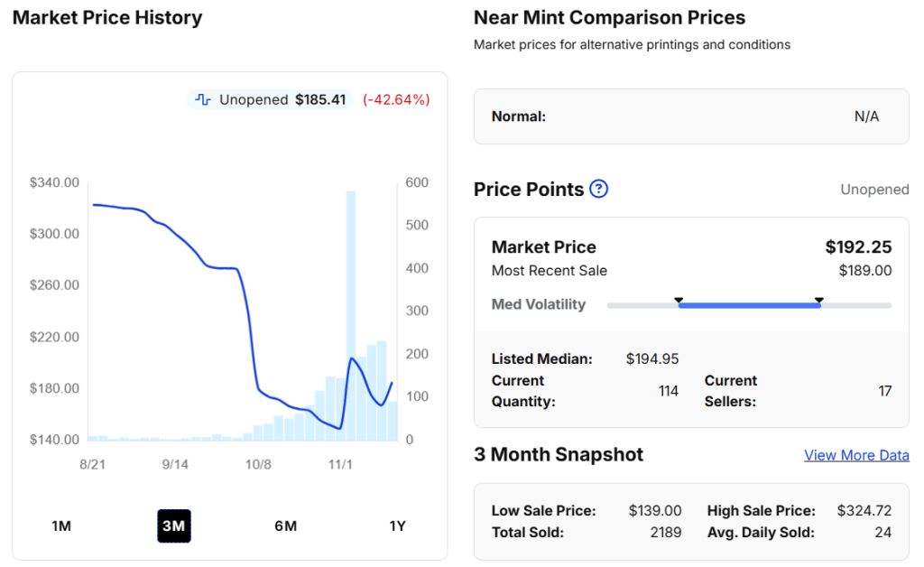Switch chart range to 1M
The image size is (924, 567).
(x=61, y=526)
